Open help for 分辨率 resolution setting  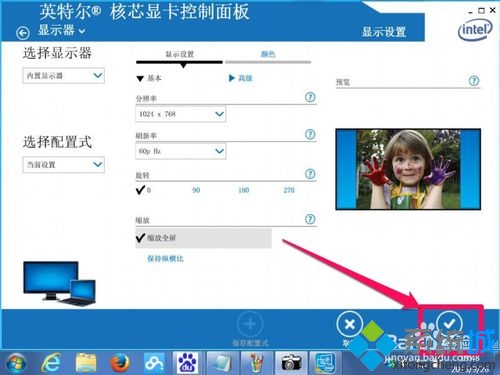pos(310,97)
